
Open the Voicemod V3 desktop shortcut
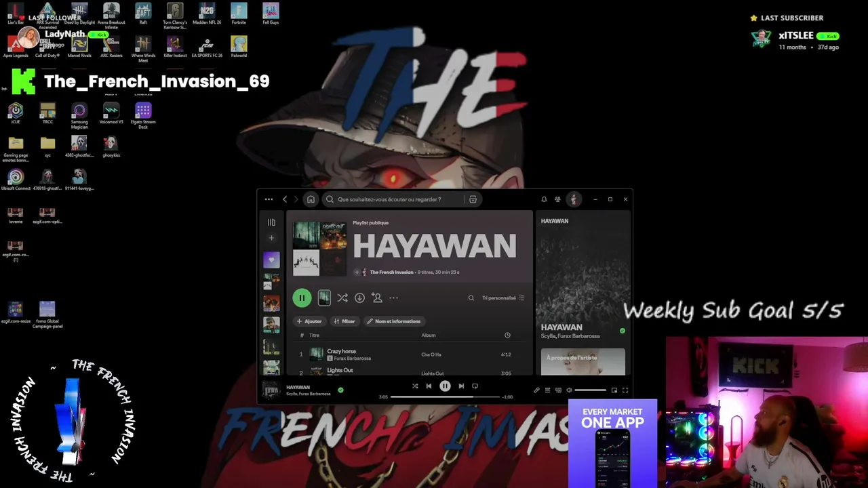[111, 113]
